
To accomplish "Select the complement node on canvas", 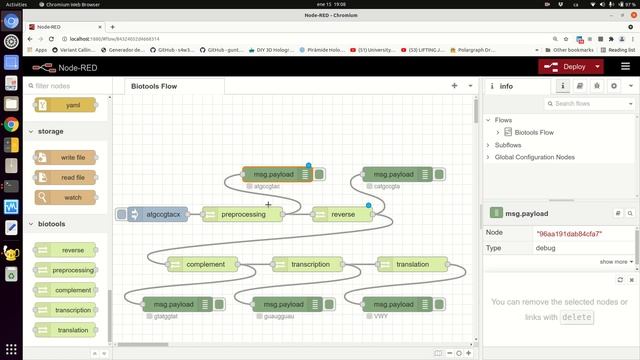I will 202,264.
